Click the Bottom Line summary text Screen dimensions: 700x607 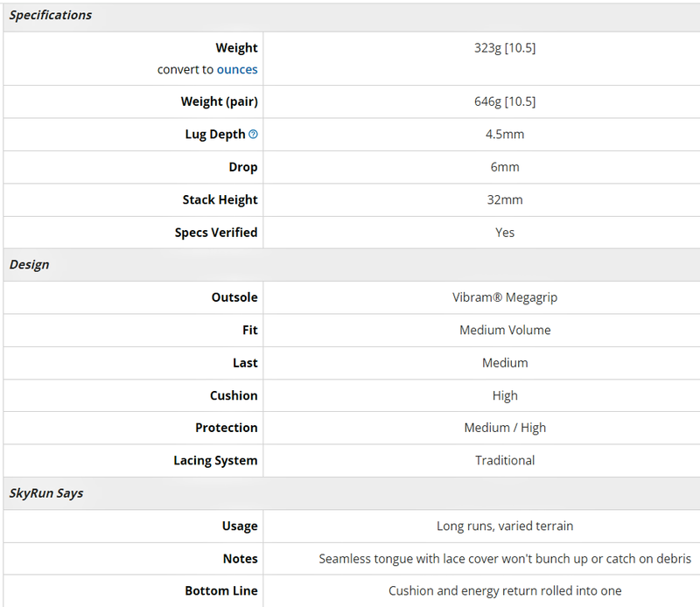[x=505, y=591]
